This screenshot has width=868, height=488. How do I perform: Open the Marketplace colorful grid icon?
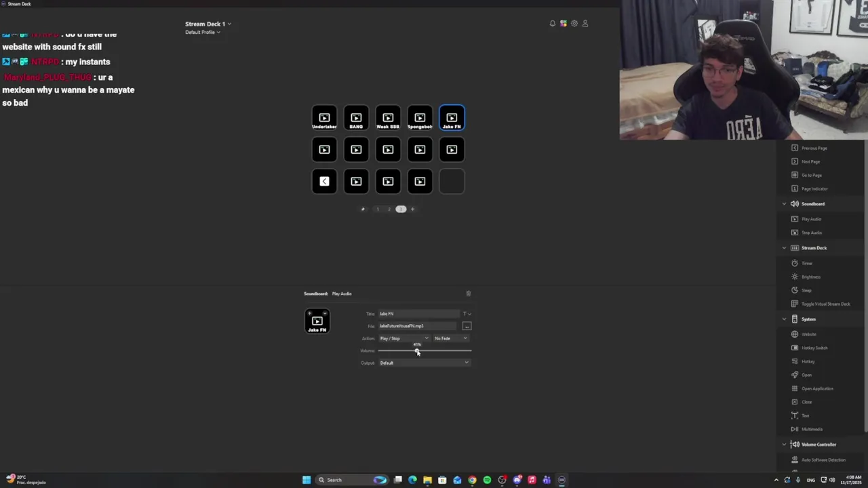(564, 24)
